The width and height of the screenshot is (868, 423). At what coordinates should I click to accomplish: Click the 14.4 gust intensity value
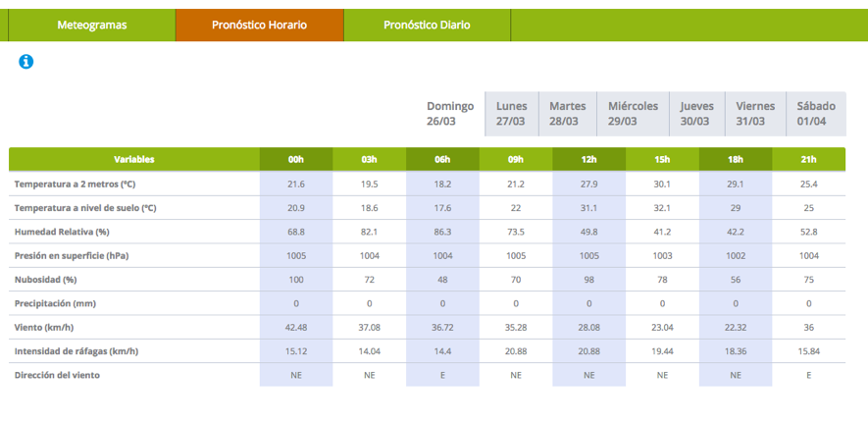442,351
